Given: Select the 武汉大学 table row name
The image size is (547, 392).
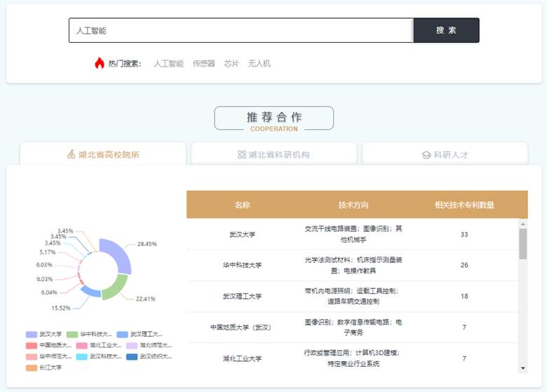Looking at the screenshot, I should [x=242, y=234].
